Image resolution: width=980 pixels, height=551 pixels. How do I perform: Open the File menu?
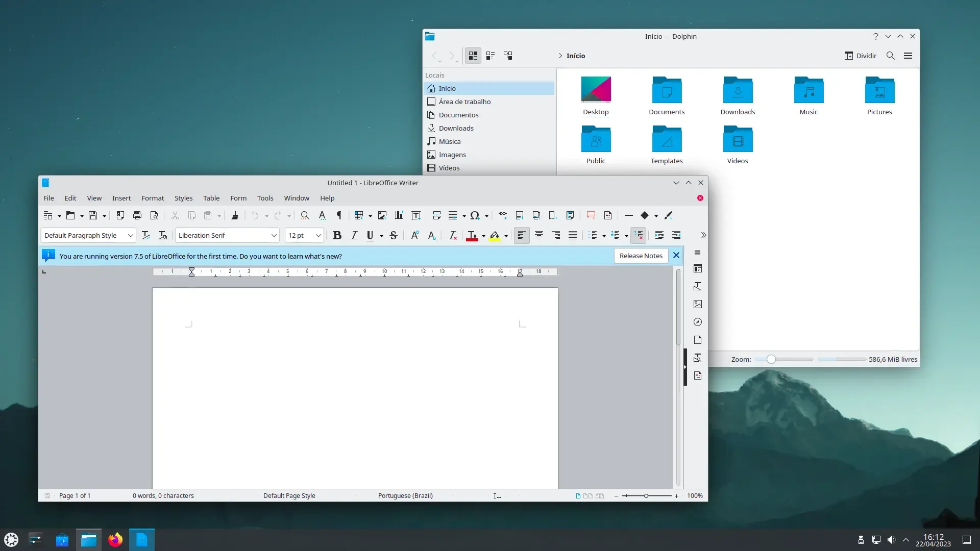pyautogui.click(x=48, y=198)
